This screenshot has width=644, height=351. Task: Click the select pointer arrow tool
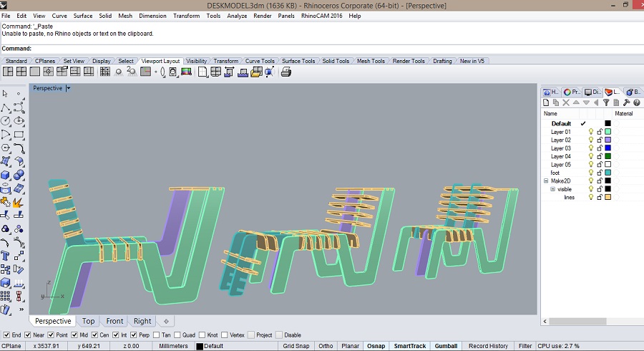click(6, 94)
